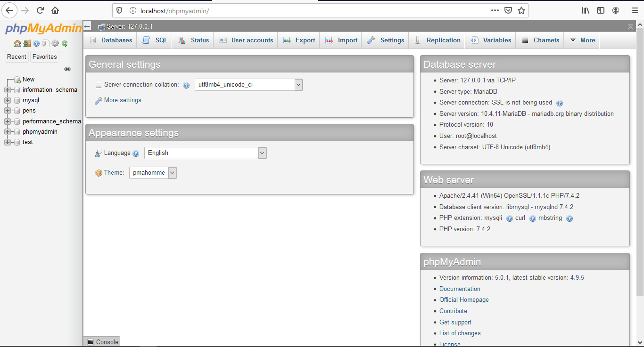Open the Documentation link

coord(460,289)
